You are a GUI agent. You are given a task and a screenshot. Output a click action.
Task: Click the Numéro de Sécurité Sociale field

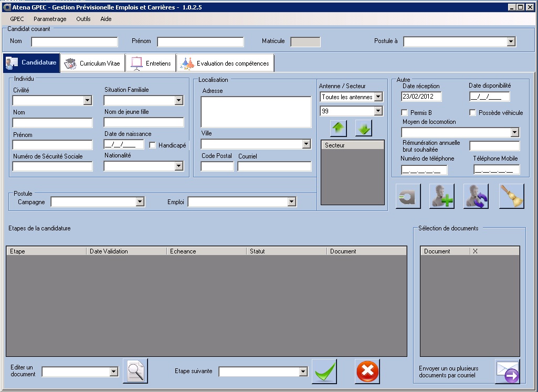pos(52,166)
